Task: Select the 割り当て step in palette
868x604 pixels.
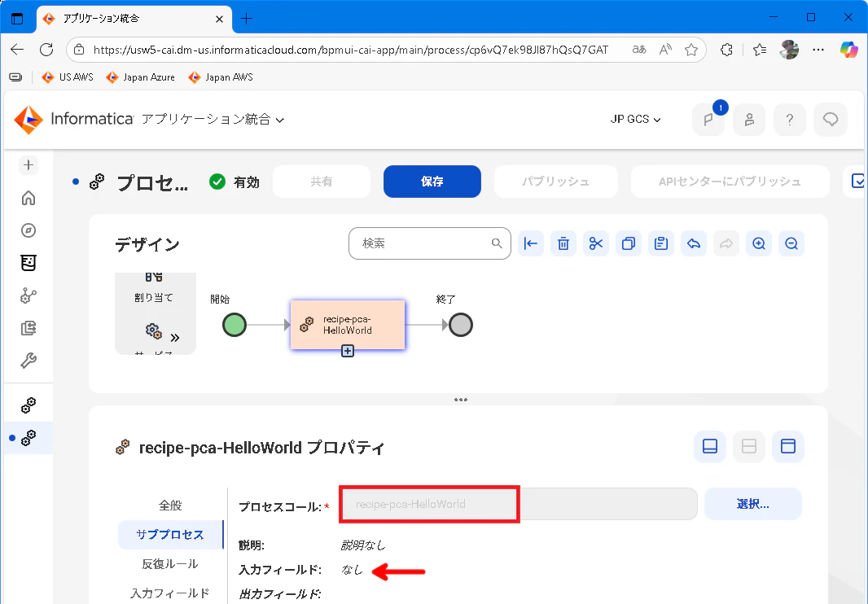Action: click(x=154, y=288)
